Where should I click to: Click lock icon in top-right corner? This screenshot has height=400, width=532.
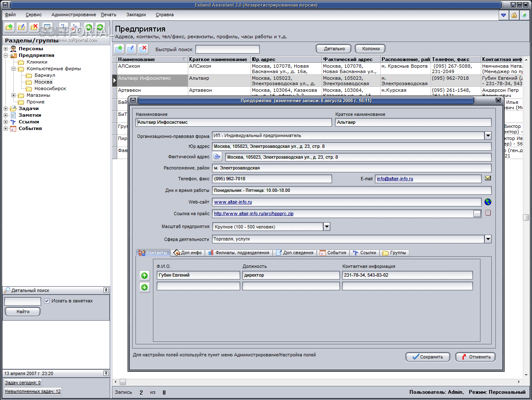pyautogui.click(x=514, y=15)
